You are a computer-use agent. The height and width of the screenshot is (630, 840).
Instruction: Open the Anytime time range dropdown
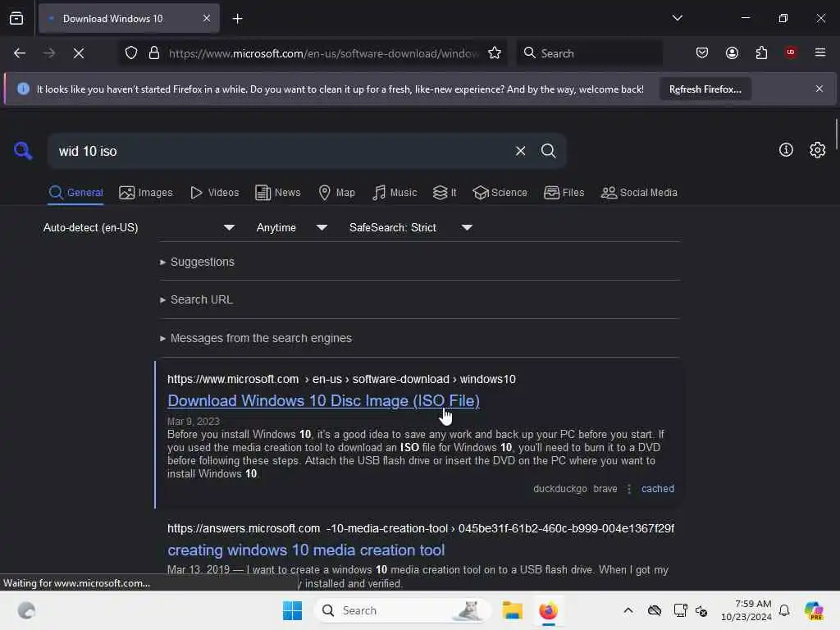(x=291, y=228)
